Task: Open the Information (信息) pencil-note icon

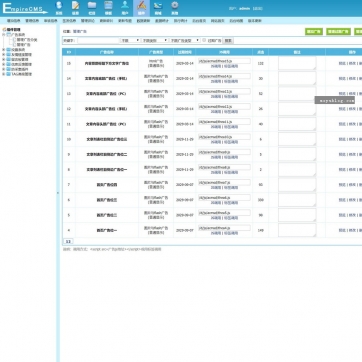Action: [x=75, y=8]
